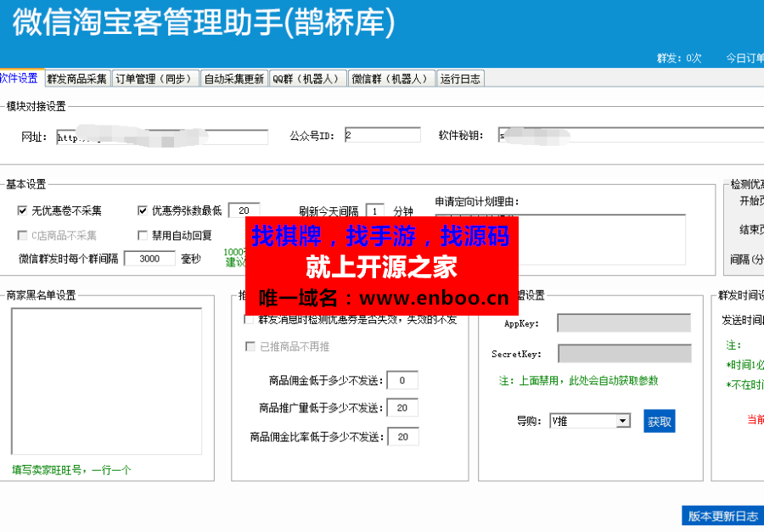Image resolution: width=764 pixels, height=532 pixels.
Task: Click the 商家黑名单设置 group label
Action: point(41,295)
